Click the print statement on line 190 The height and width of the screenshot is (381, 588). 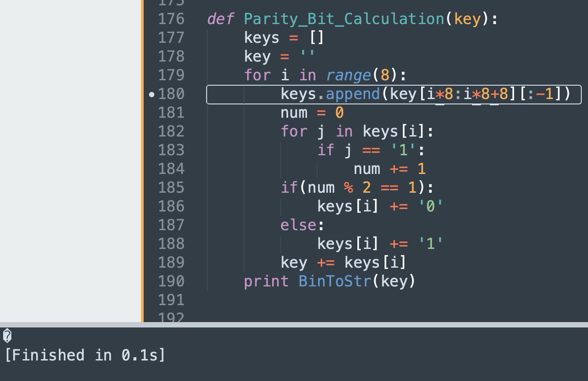[266, 282]
